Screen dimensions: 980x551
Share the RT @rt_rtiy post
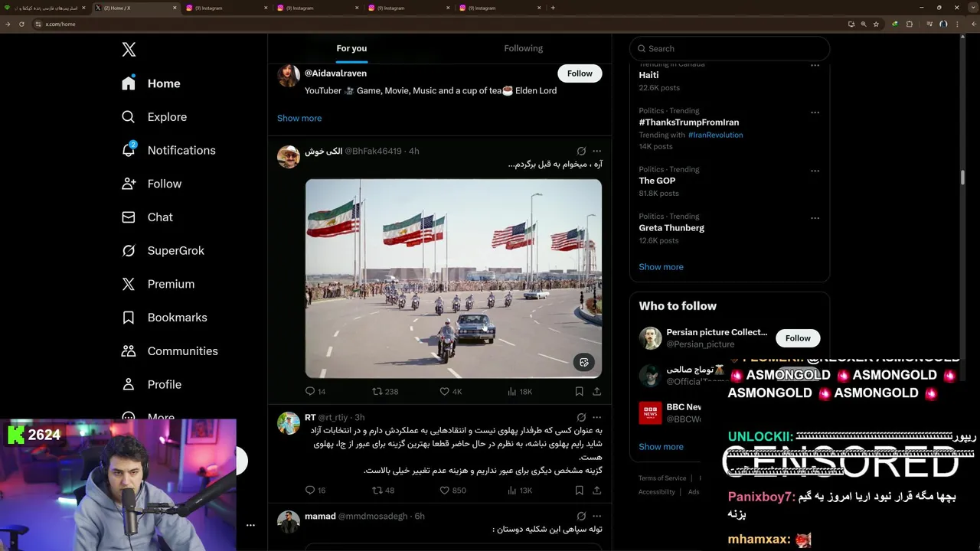pyautogui.click(x=597, y=490)
